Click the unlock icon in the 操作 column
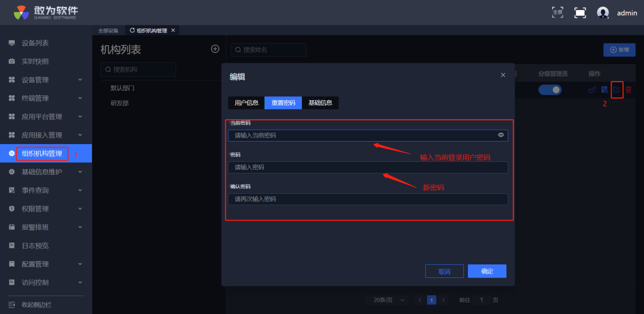The height and width of the screenshot is (314, 644). pos(592,90)
